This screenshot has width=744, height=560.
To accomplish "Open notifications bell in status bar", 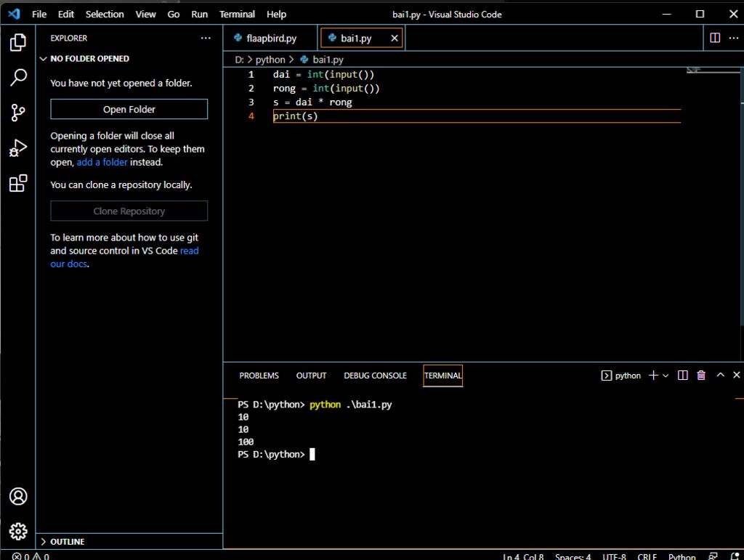I will point(735,556).
